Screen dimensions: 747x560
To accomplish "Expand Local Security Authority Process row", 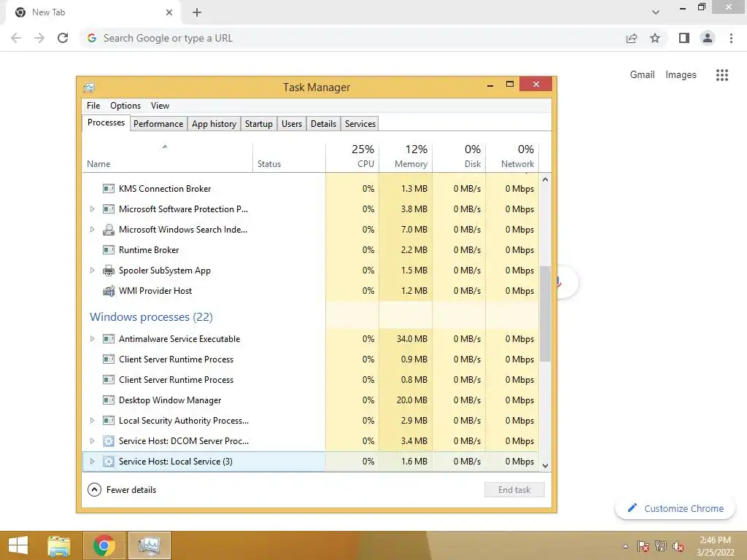I will [x=92, y=421].
